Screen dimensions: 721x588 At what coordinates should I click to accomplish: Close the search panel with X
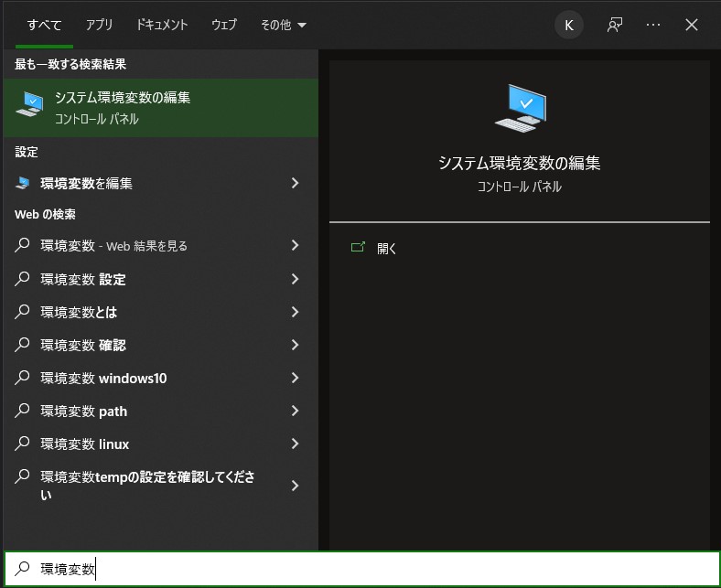[x=692, y=25]
